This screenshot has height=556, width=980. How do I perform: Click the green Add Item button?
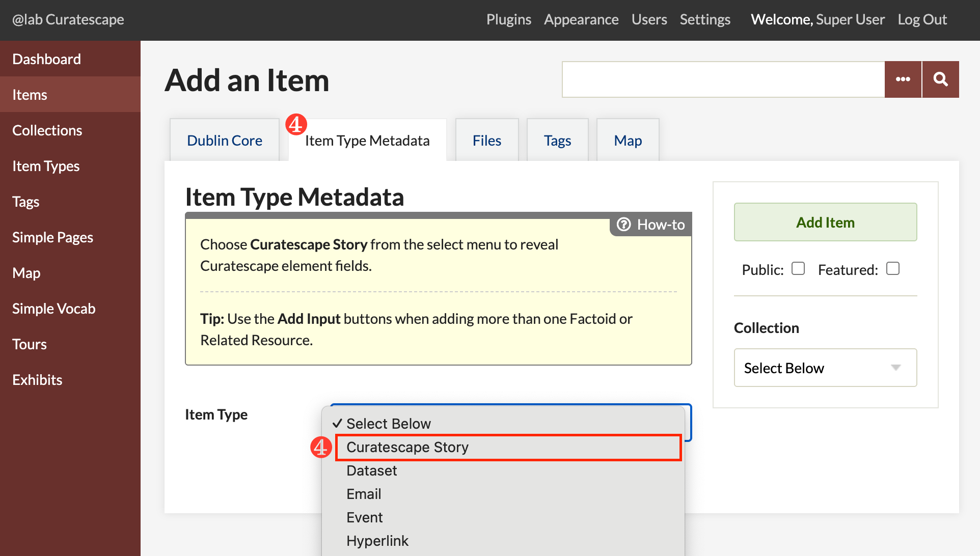[x=825, y=222]
